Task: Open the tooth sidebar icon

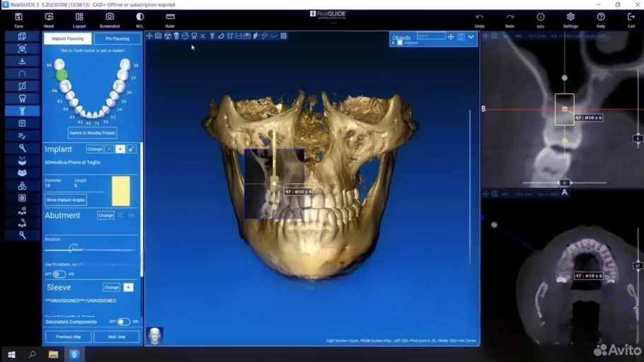Action: coord(22,98)
